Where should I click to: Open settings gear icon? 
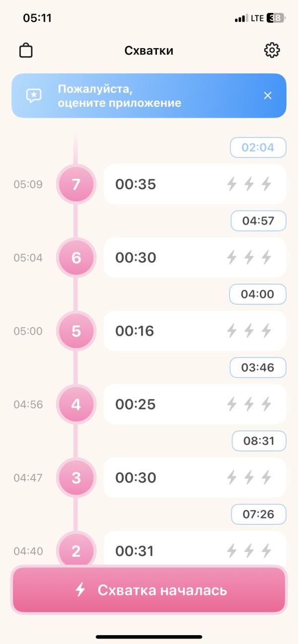pyautogui.click(x=272, y=50)
